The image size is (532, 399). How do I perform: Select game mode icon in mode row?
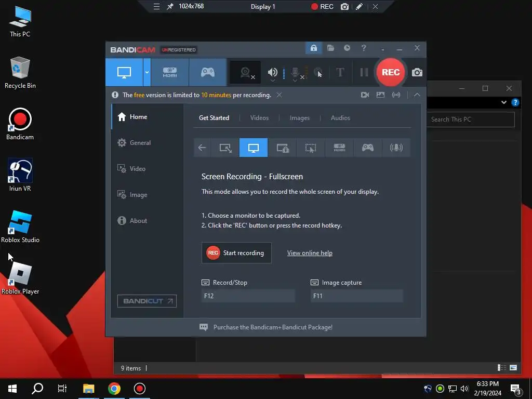point(367,148)
